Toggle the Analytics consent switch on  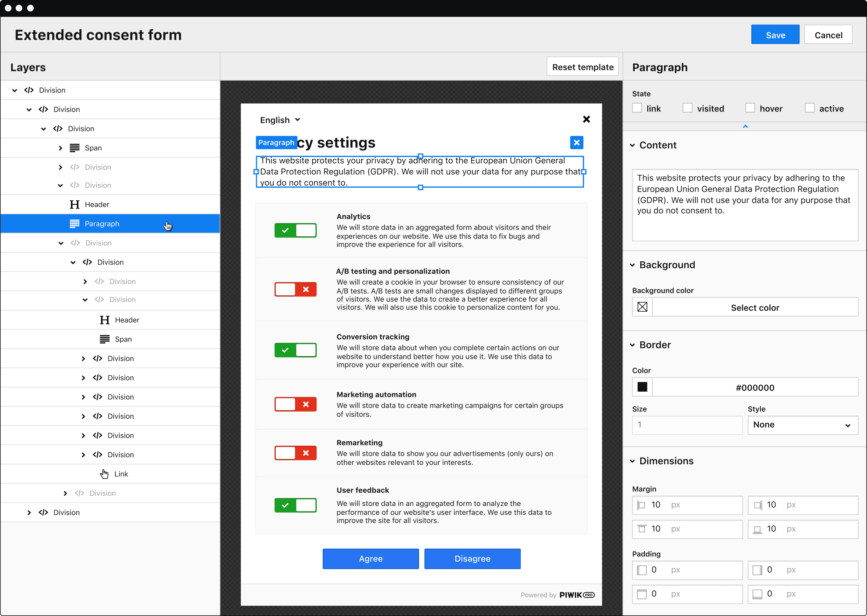click(x=295, y=231)
